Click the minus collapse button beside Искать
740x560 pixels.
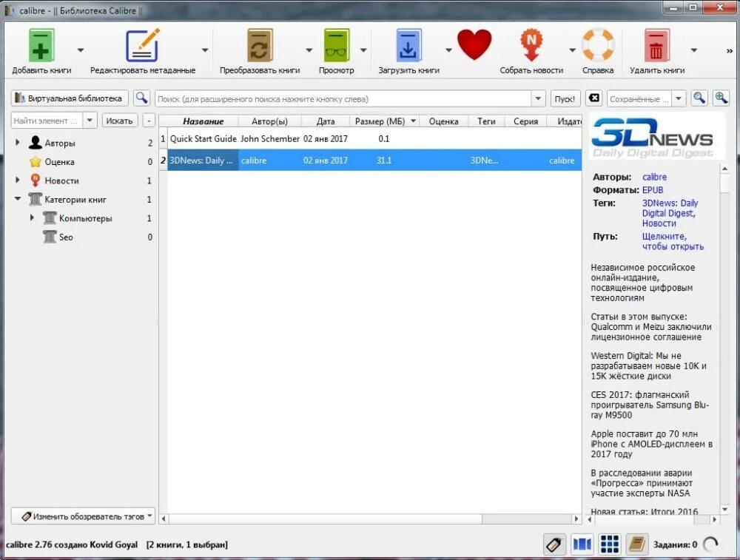coord(149,121)
